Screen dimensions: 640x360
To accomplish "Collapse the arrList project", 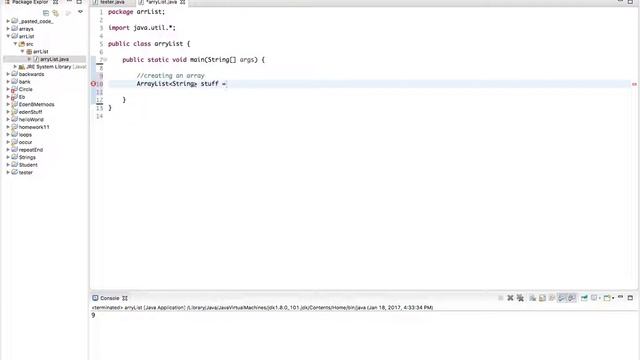I will point(8,36).
